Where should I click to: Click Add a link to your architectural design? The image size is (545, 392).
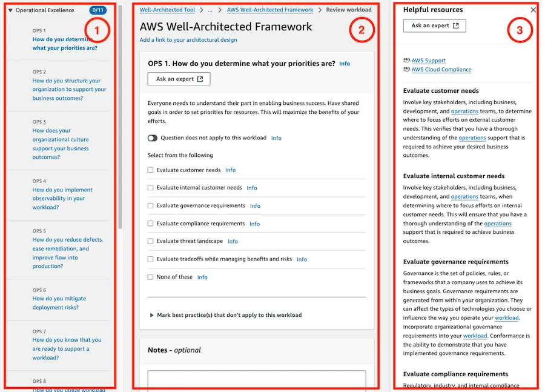pyautogui.click(x=188, y=40)
